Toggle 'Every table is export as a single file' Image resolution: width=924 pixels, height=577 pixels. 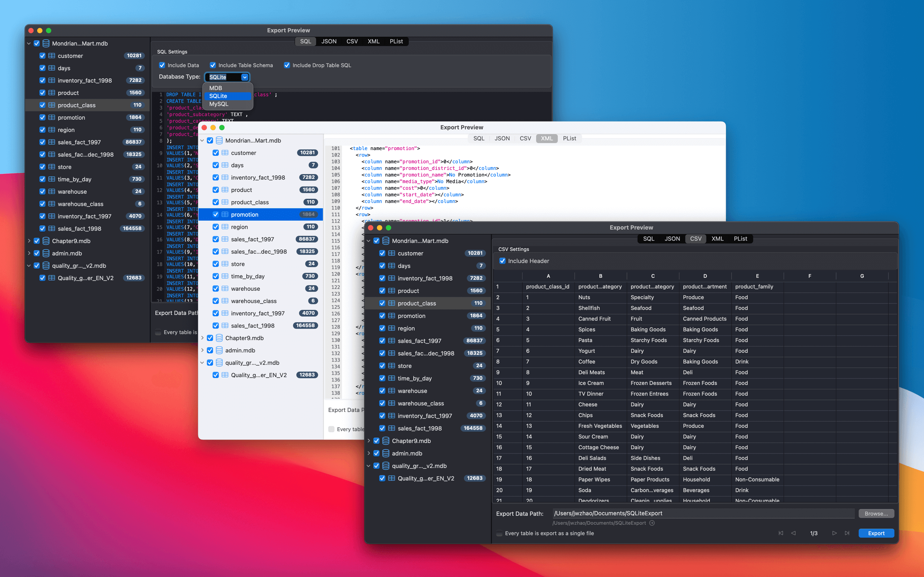[x=500, y=533]
